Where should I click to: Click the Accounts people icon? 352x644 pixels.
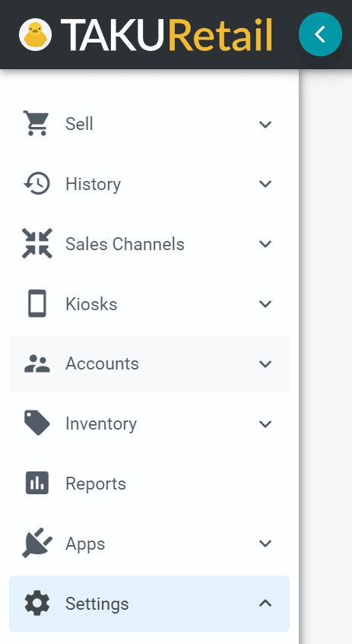pyautogui.click(x=37, y=364)
